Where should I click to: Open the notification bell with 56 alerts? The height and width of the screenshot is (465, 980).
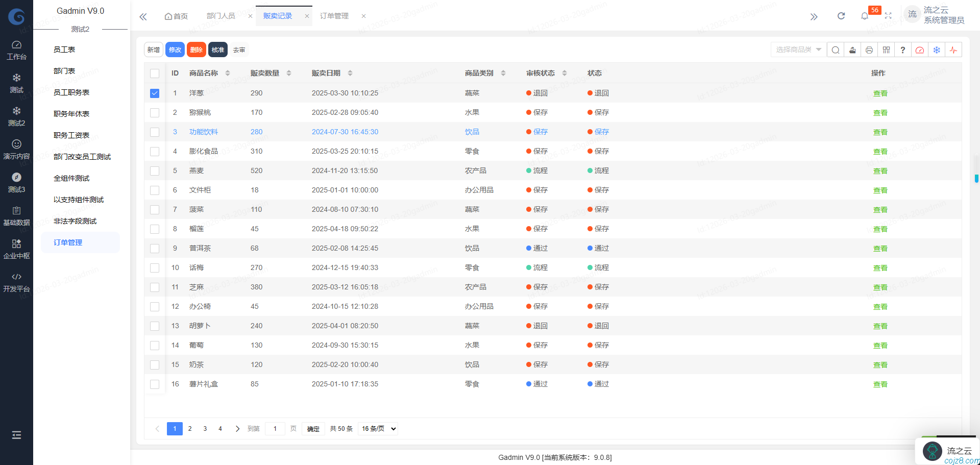pyautogui.click(x=865, y=16)
